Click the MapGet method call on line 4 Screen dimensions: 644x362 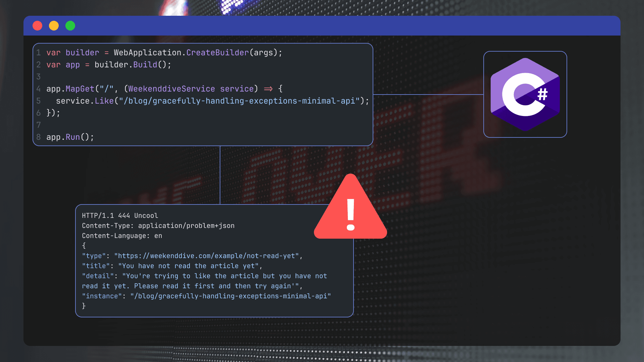(79, 88)
